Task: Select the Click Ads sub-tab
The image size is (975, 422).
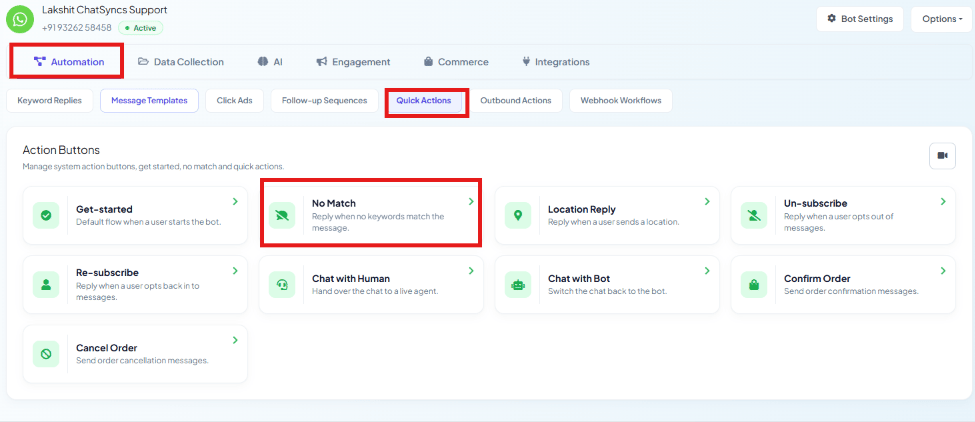Action: tap(234, 100)
